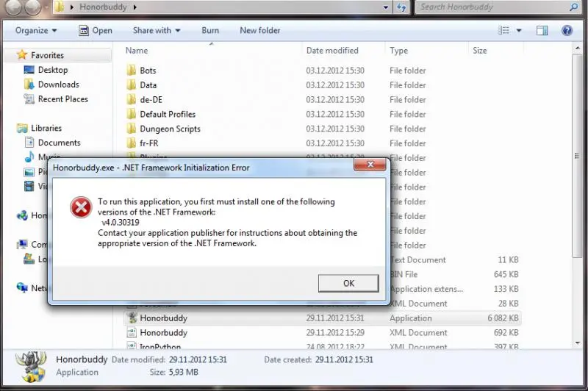Toggle the preview pane icon

pyautogui.click(x=542, y=30)
